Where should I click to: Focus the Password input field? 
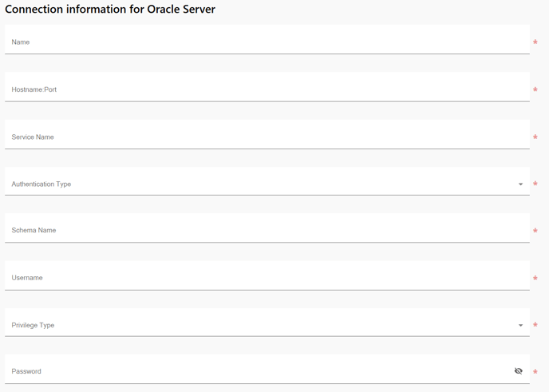tap(267, 369)
